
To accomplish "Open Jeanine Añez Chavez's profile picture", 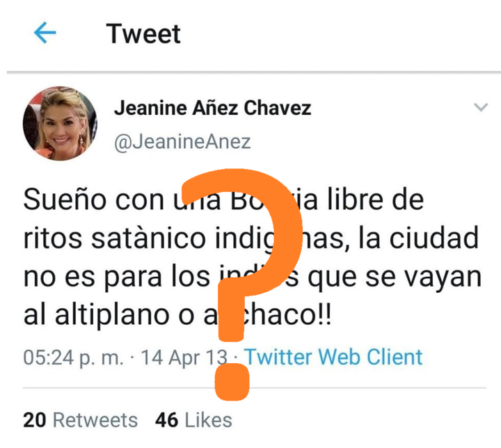I will pos(60,123).
